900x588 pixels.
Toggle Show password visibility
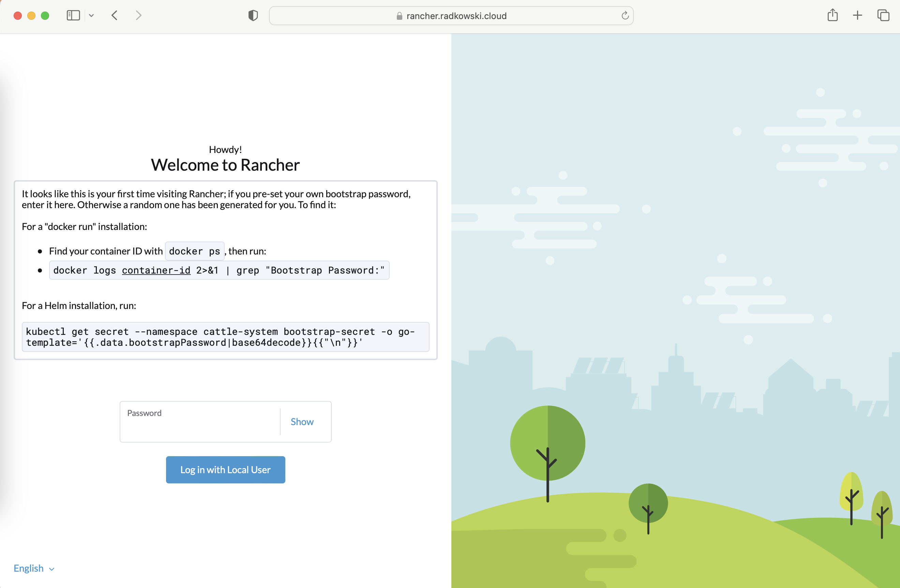click(x=302, y=422)
